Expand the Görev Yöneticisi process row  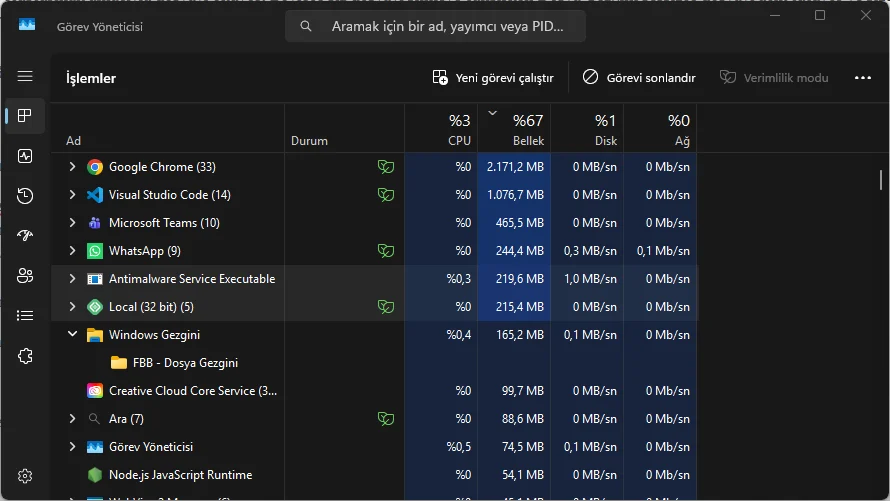coord(72,447)
